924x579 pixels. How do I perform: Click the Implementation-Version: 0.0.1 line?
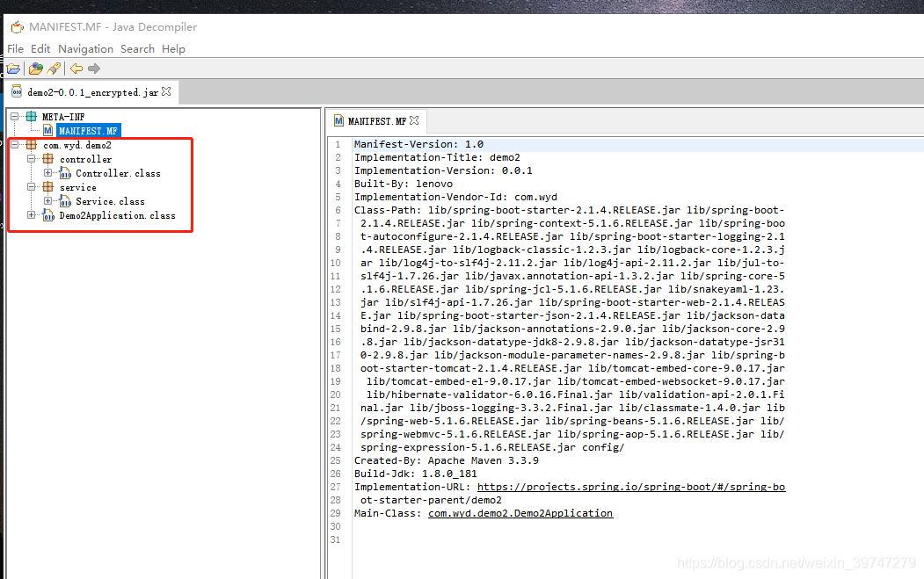click(443, 170)
